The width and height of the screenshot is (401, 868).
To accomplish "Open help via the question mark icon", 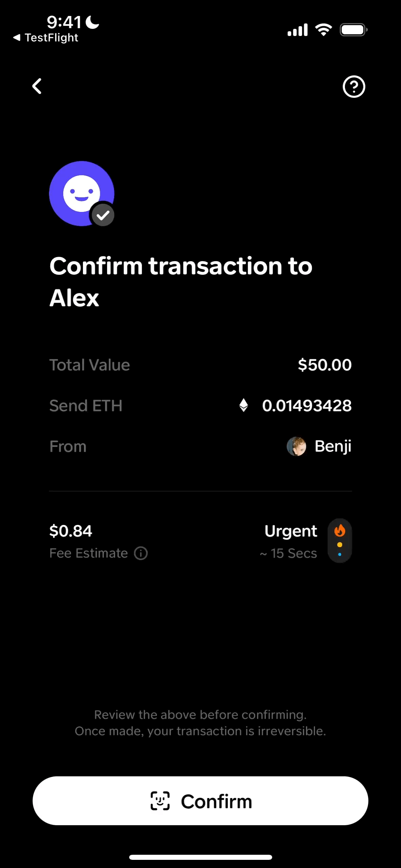I will click(354, 87).
